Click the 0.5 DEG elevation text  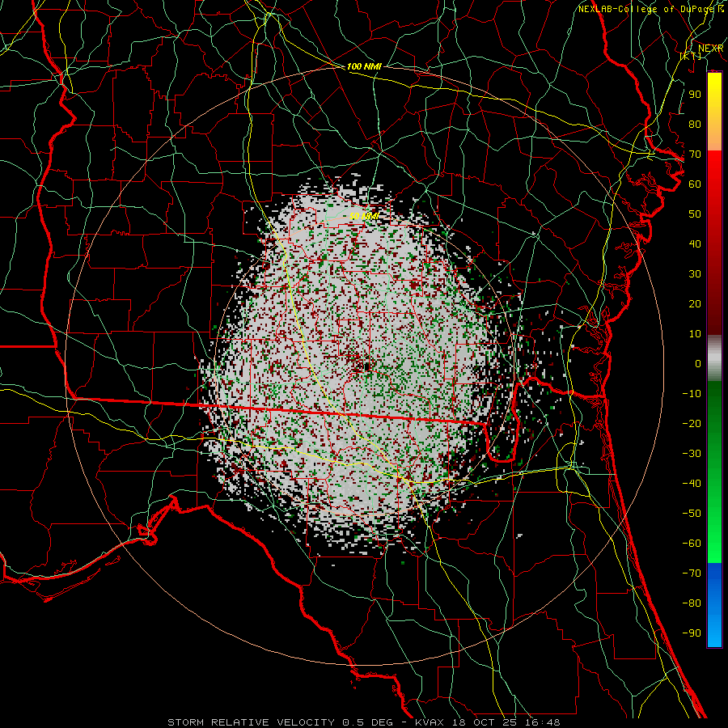pos(366,722)
